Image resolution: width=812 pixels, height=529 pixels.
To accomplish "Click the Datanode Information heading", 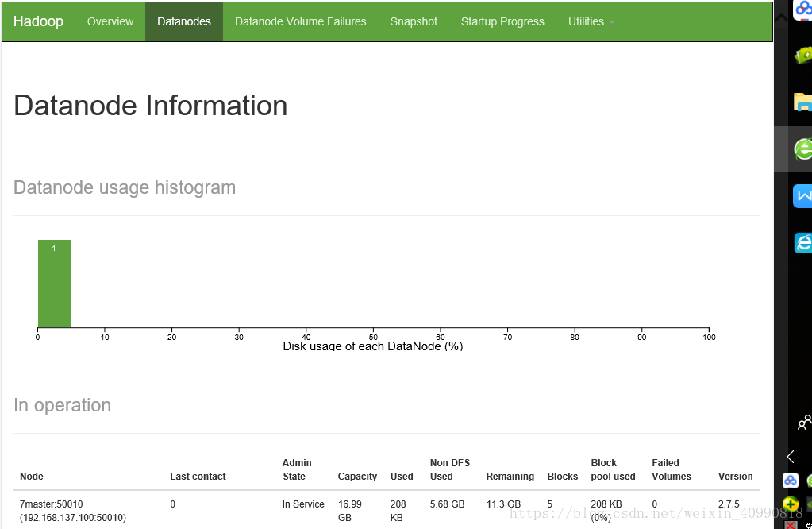I will point(150,106).
